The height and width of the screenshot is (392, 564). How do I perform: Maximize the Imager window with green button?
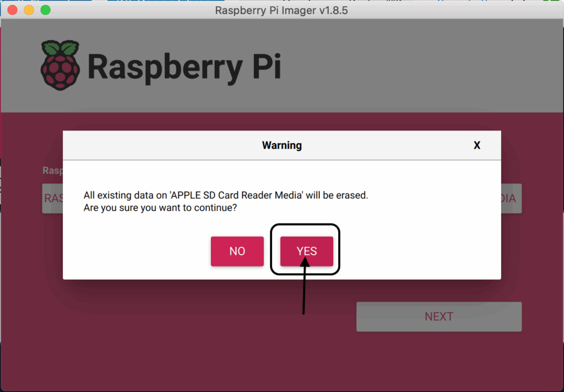coord(45,10)
